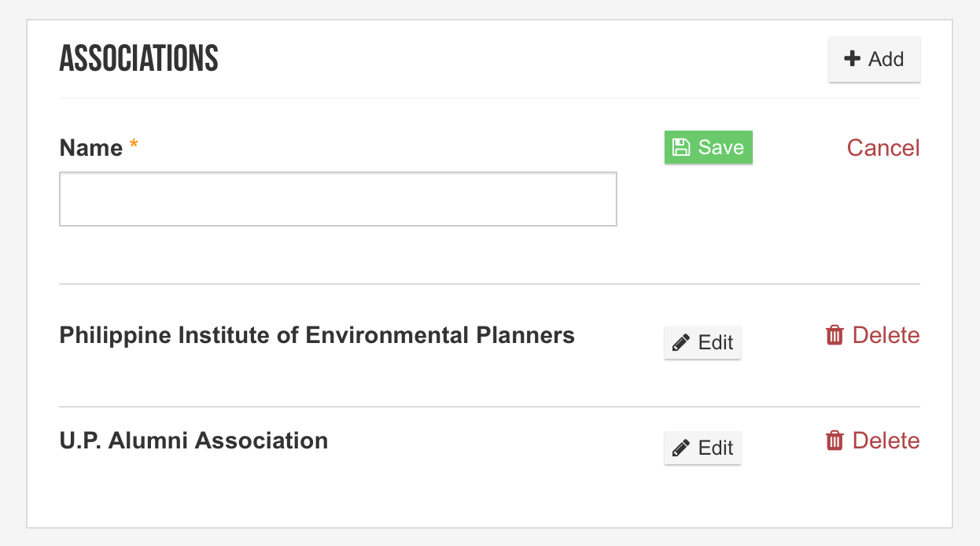Edit Philippine Institute of Environmental Planners
The image size is (980, 546).
pyautogui.click(x=702, y=343)
